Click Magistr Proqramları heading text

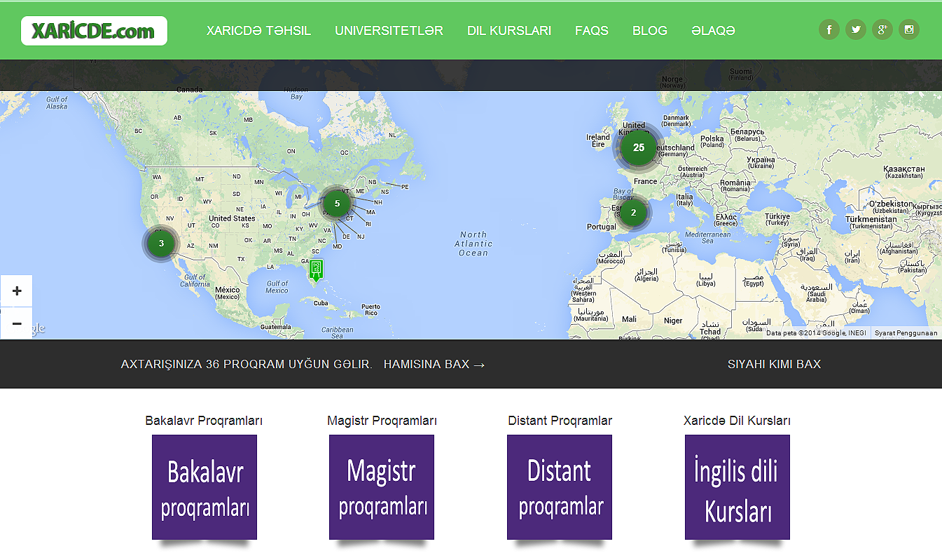click(x=382, y=421)
